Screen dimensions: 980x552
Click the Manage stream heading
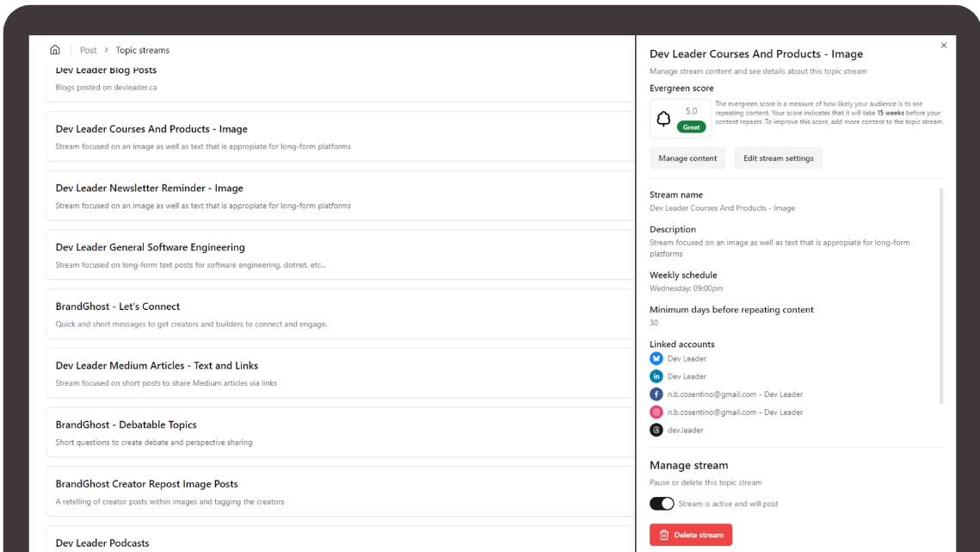[x=688, y=465]
